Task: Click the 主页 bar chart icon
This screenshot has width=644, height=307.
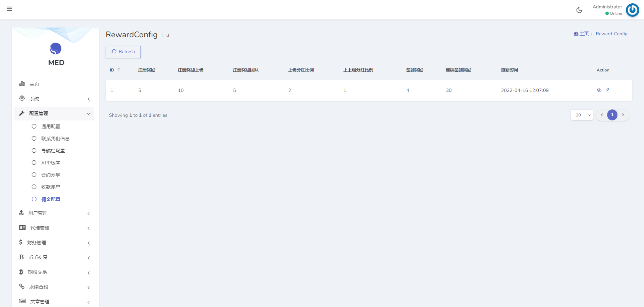Action: tap(22, 84)
